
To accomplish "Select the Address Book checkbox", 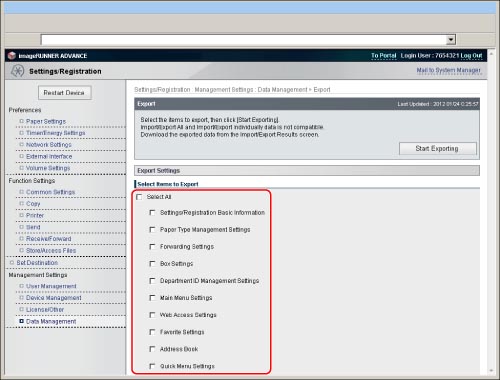I will 152,349.
